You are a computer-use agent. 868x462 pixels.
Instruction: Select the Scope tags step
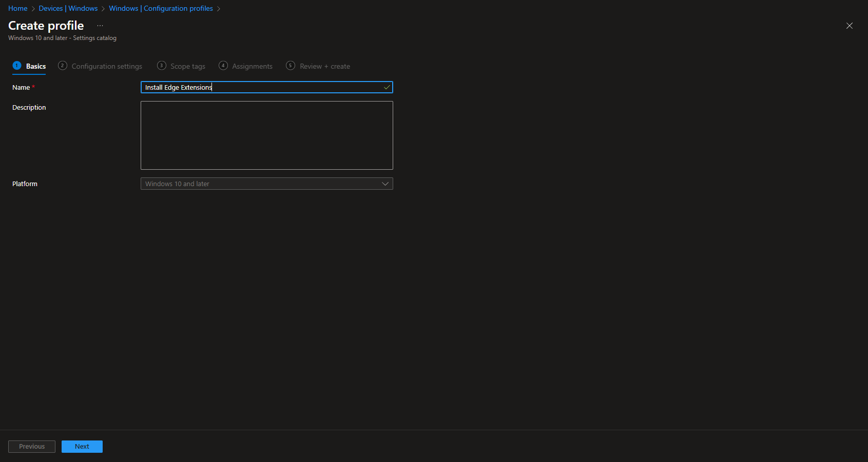pos(188,66)
